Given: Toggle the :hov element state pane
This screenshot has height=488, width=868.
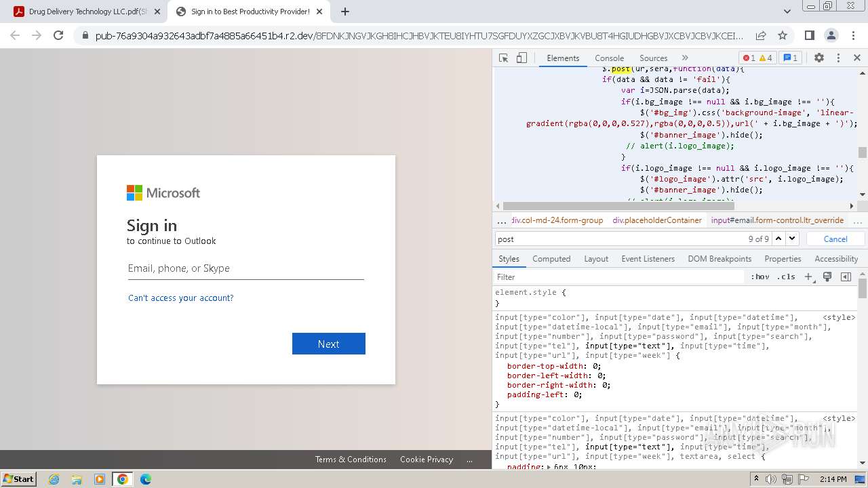Looking at the screenshot, I should [760, 277].
